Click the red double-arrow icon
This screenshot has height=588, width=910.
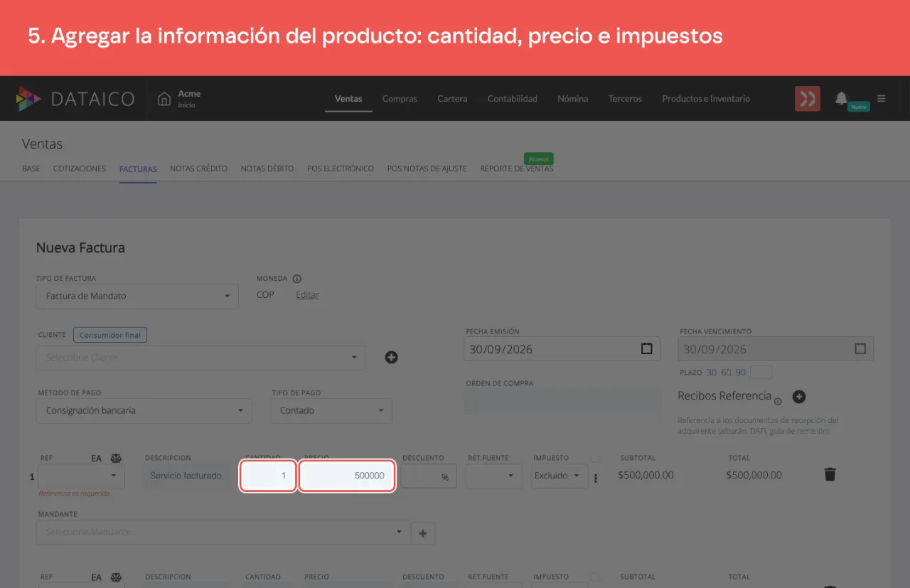pos(808,99)
